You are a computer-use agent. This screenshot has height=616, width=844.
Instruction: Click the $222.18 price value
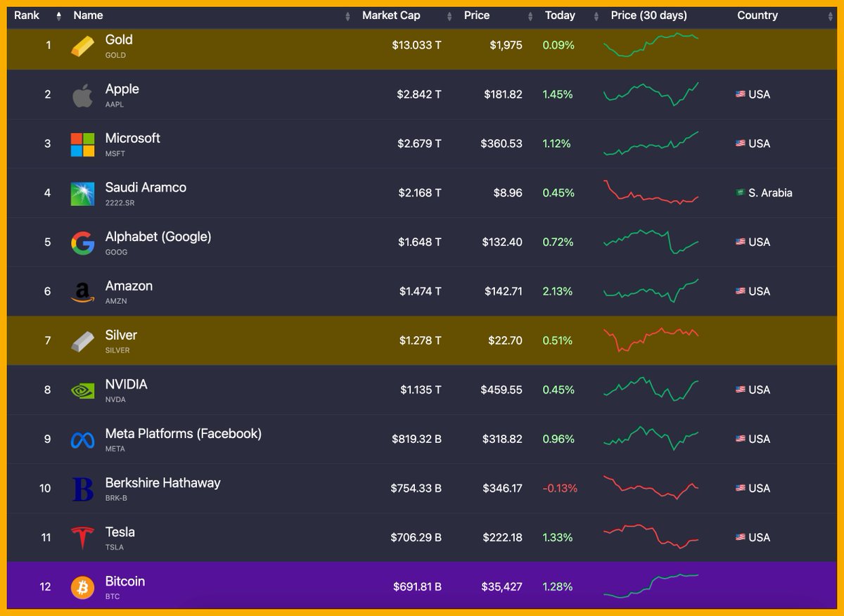pyautogui.click(x=503, y=537)
